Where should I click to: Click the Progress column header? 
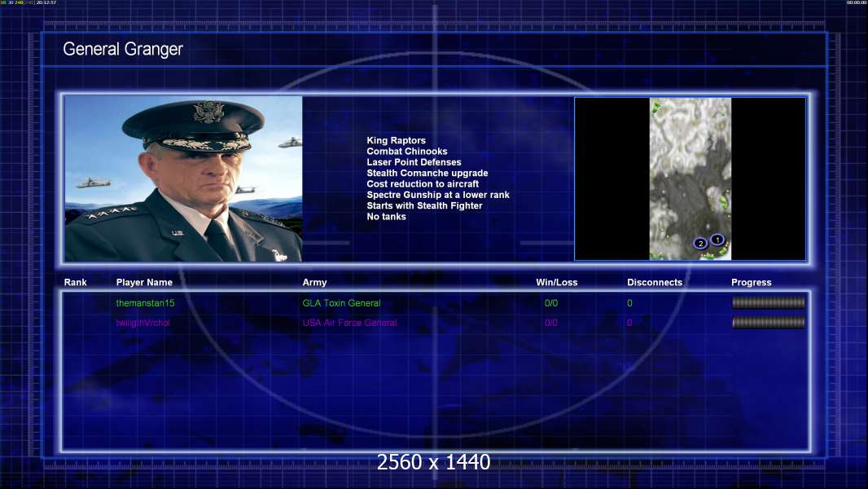(x=752, y=283)
